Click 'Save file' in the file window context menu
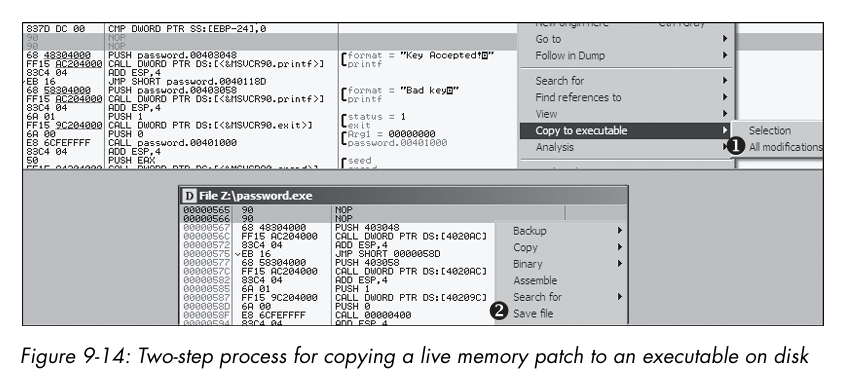 (533, 313)
